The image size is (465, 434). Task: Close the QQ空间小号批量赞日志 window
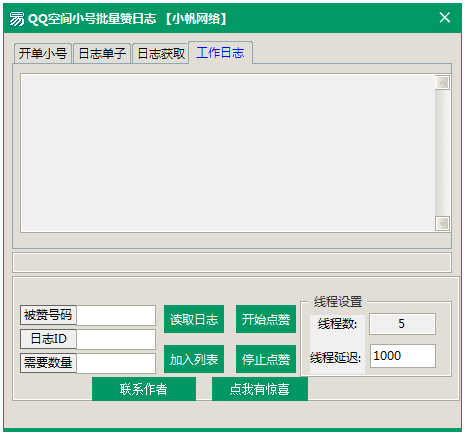(x=445, y=17)
